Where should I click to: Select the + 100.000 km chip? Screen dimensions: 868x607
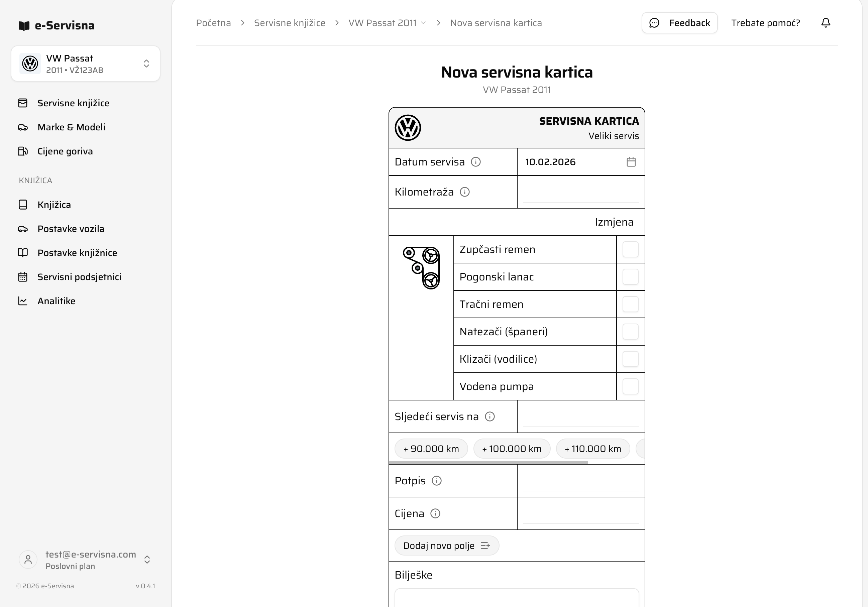(512, 449)
